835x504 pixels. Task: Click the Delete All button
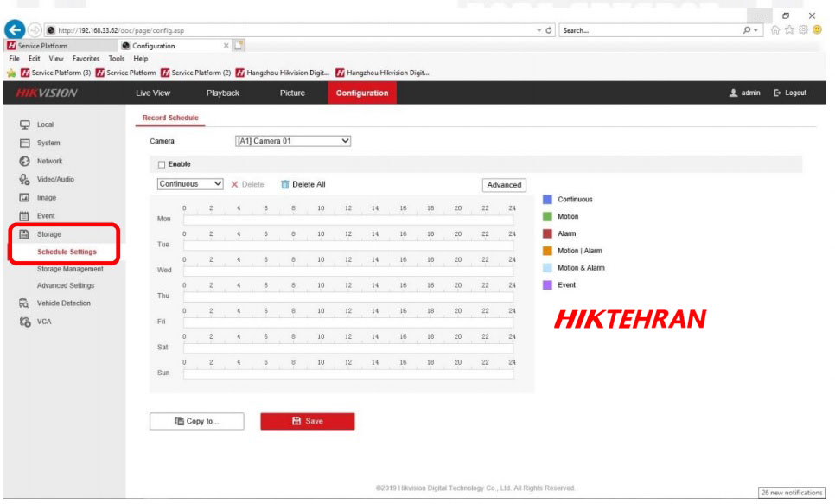click(303, 184)
